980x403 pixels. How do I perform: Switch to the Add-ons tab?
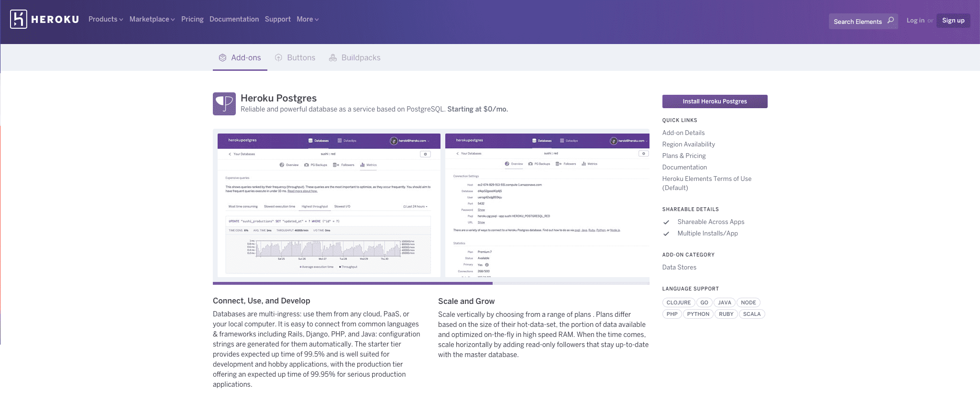click(x=240, y=57)
